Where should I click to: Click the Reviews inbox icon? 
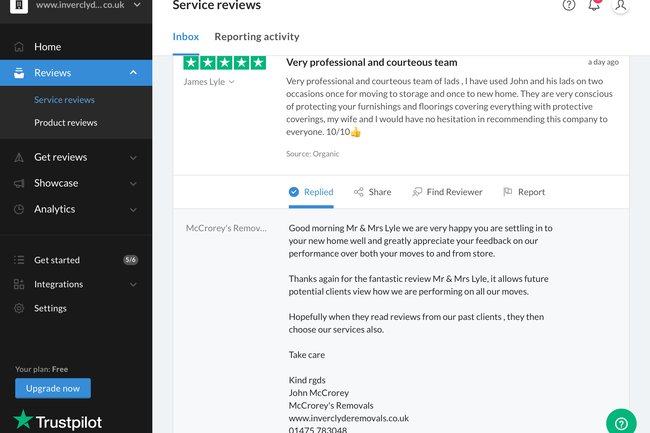click(19, 73)
